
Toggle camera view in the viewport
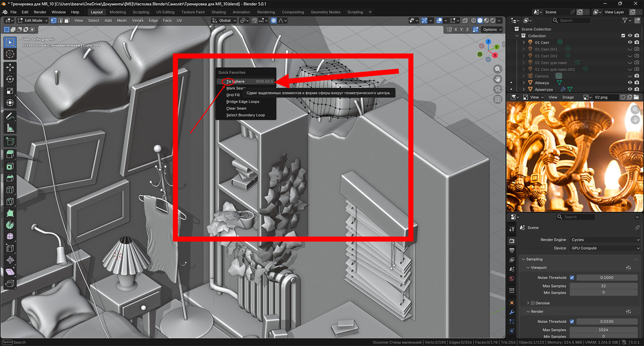tap(498, 89)
